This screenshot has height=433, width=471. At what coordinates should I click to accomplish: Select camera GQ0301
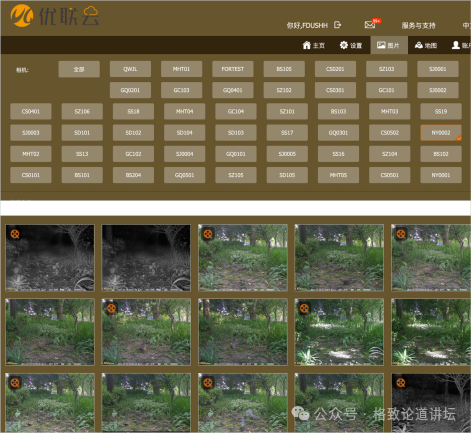[x=338, y=133]
